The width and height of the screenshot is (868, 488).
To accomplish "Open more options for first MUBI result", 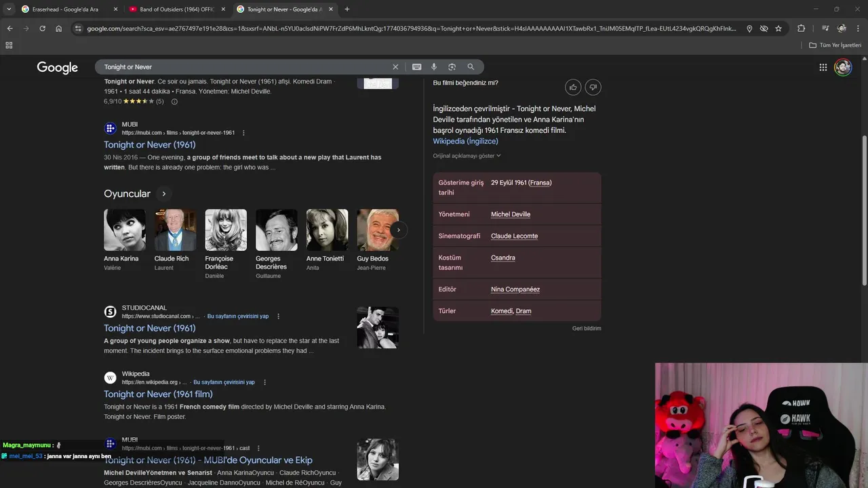I will (243, 133).
